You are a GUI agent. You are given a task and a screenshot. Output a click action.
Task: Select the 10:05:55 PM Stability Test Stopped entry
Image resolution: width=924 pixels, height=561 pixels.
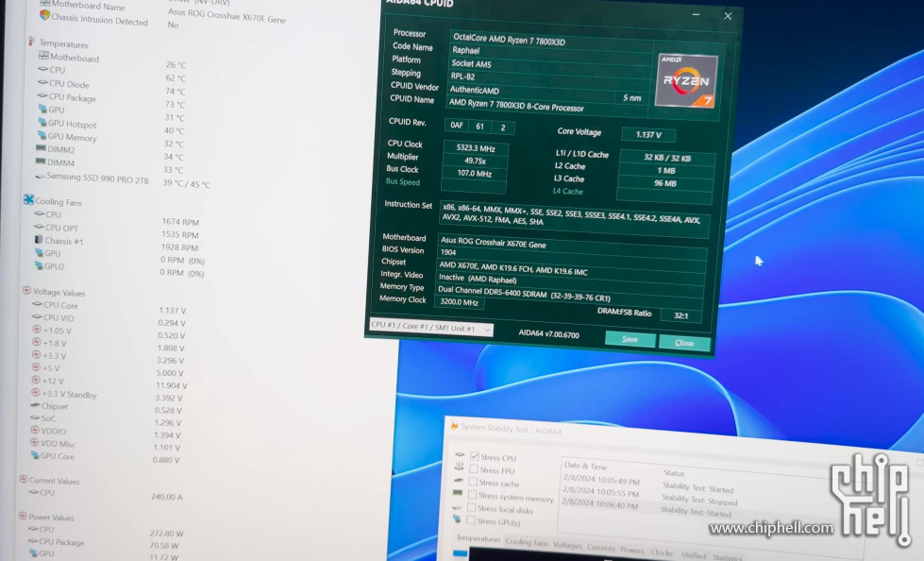click(648, 496)
